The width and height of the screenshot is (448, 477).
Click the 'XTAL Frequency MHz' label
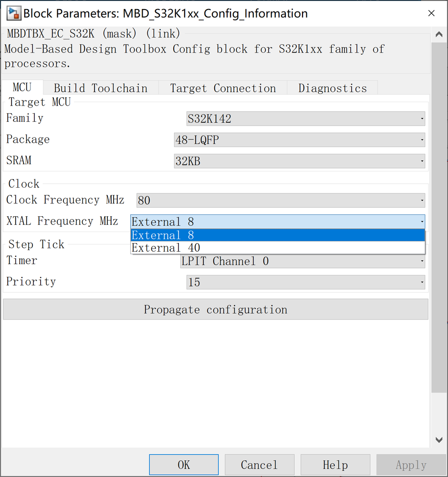click(62, 221)
